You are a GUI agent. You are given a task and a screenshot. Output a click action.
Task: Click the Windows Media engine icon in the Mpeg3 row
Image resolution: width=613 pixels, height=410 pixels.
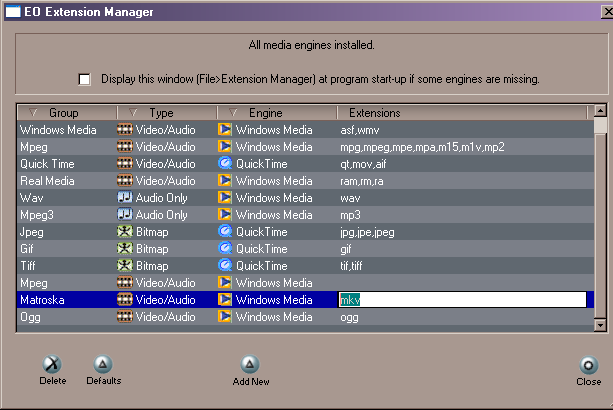tap(225, 214)
